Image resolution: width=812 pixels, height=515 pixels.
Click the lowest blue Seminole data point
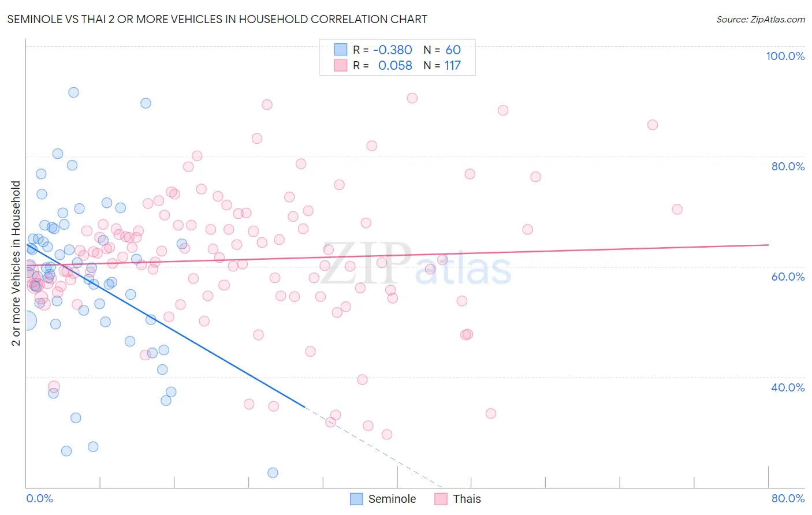[x=273, y=472]
